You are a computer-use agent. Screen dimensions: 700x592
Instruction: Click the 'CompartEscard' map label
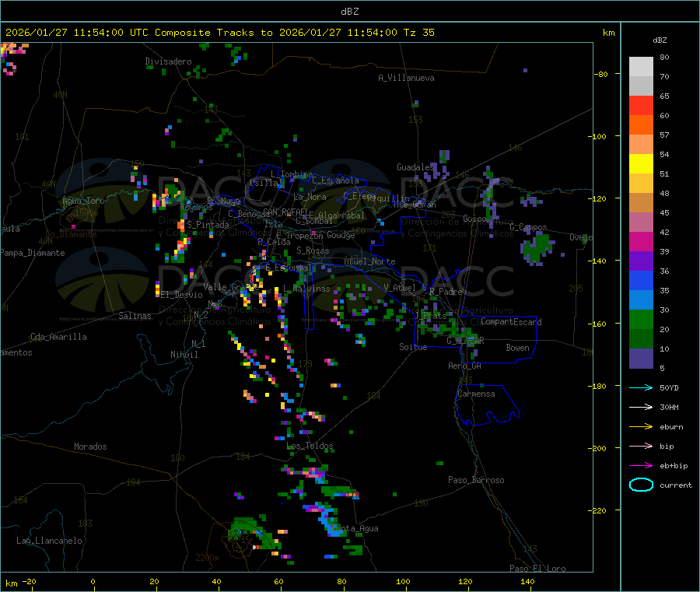pos(511,322)
